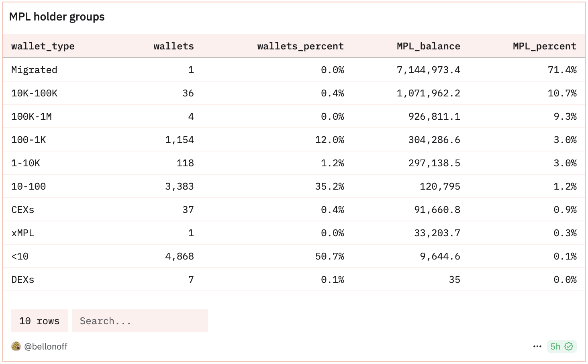Click the bellonoff avatar icon
Viewport: 588px width, 364px height.
click(16, 346)
